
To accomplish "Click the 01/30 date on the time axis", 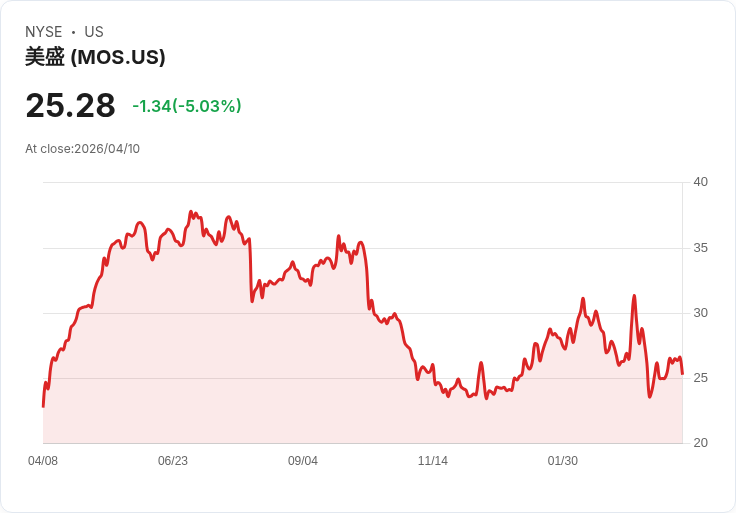I will (x=563, y=461).
